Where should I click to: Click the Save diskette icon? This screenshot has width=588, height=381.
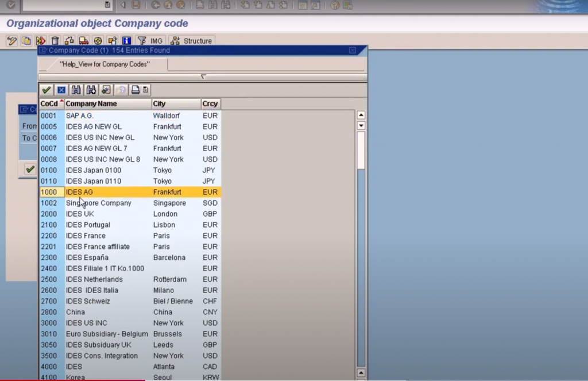click(136, 5)
